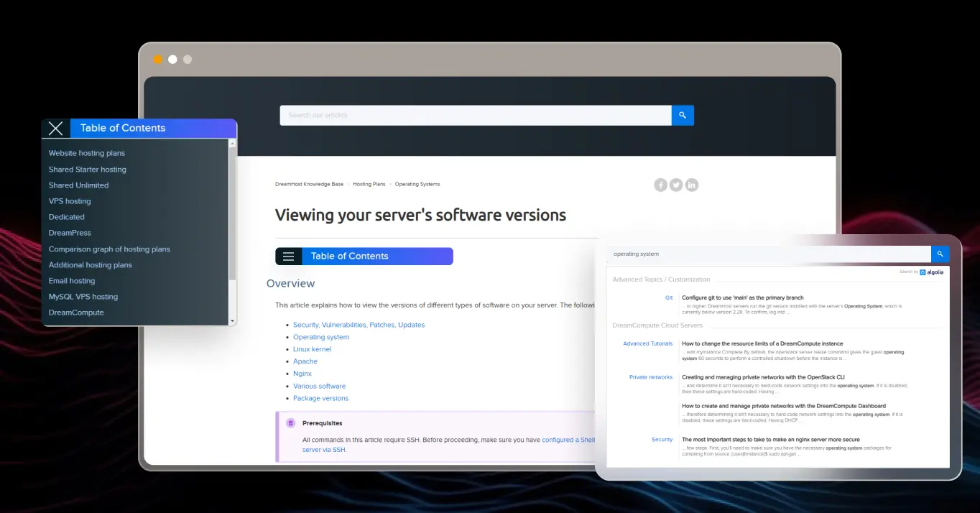The image size is (980, 513).
Task: Open 'How to change the resource limits' result
Action: click(x=762, y=343)
